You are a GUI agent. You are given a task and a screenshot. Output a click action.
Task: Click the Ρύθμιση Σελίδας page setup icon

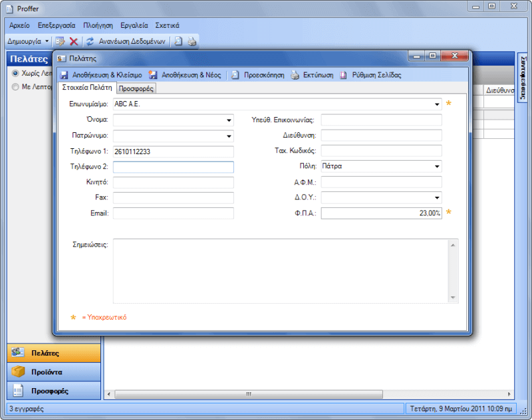pos(344,75)
